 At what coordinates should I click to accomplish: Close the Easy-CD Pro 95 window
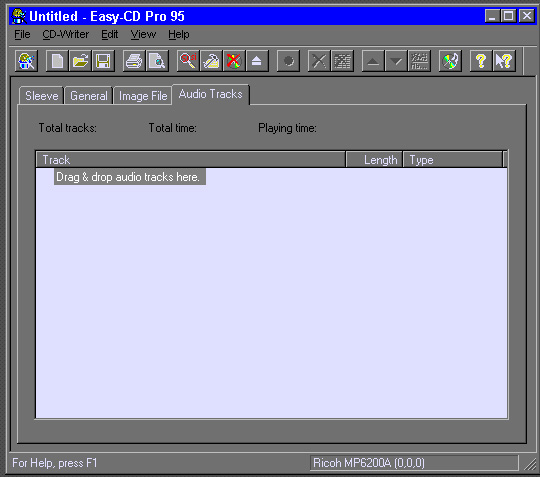[x=527, y=16]
